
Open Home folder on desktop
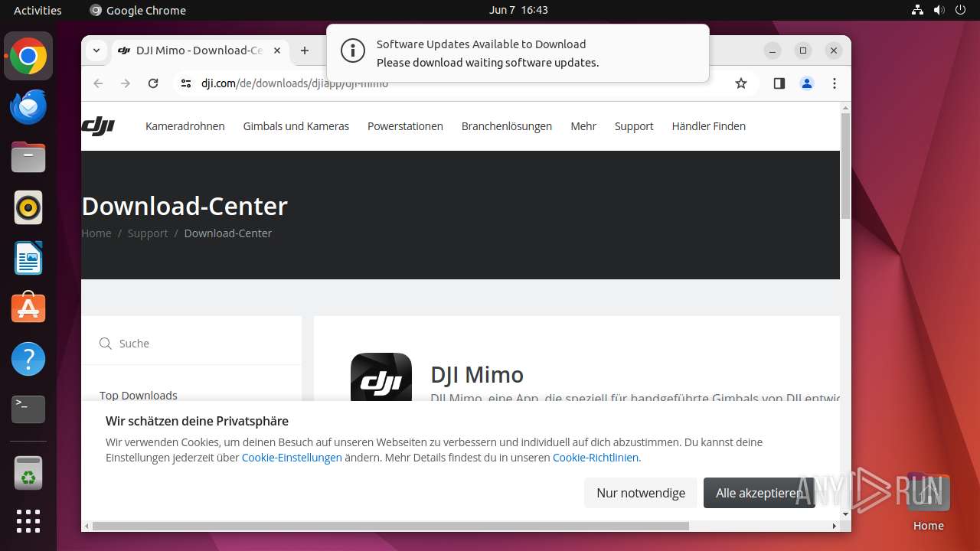click(928, 501)
